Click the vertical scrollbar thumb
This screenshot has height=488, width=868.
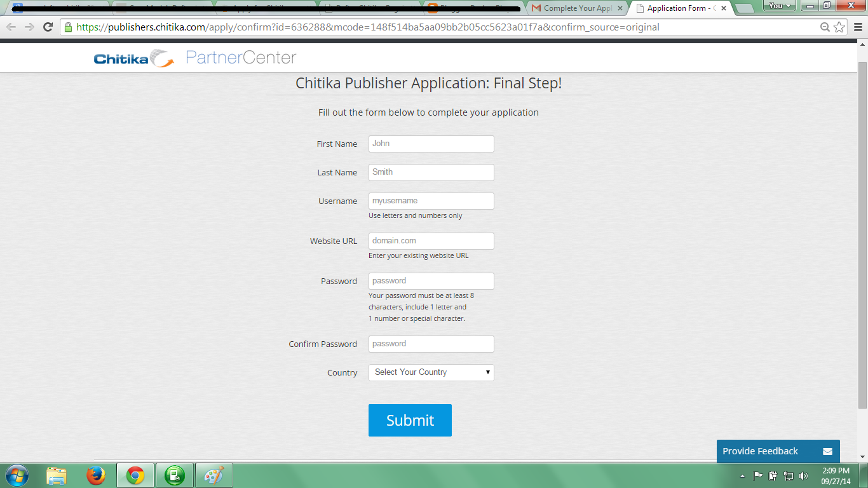tap(862, 235)
